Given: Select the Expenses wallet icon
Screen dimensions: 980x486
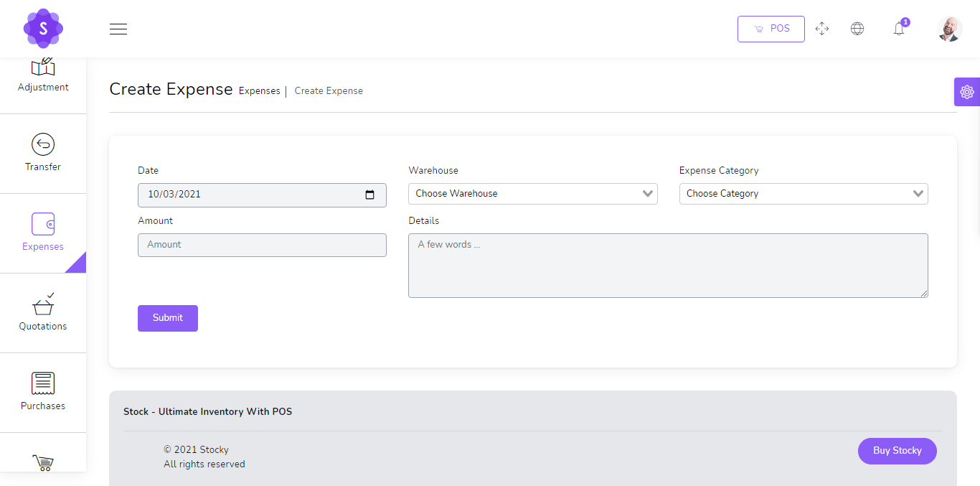Looking at the screenshot, I should (x=43, y=224).
